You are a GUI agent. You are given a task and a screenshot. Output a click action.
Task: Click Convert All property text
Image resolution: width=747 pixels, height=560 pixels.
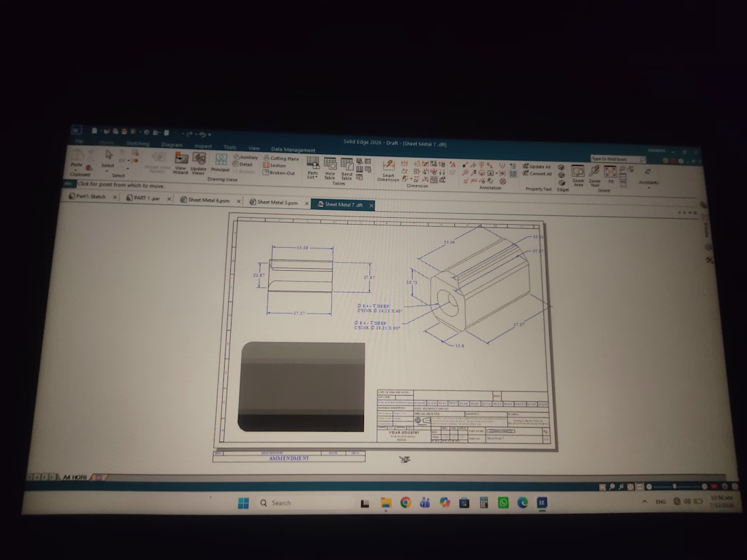coord(537,173)
